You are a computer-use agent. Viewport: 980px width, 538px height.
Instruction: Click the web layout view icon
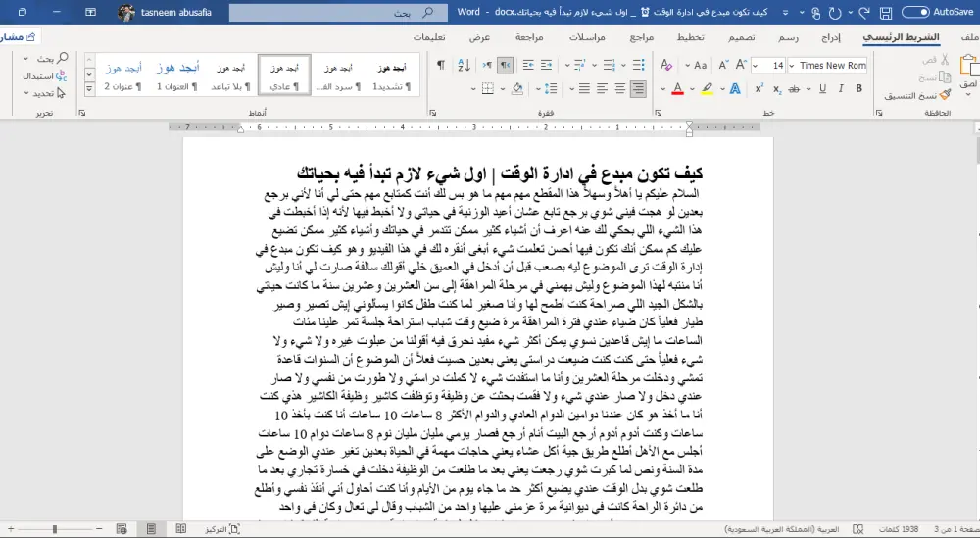click(x=122, y=529)
